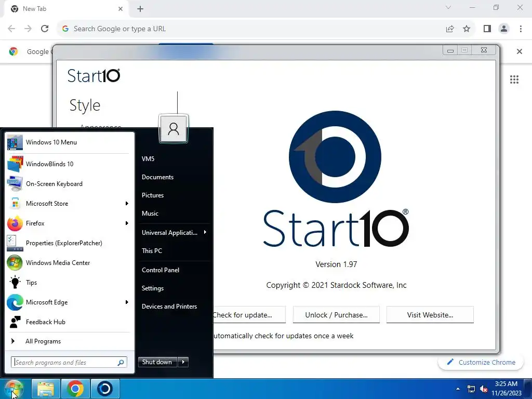The image size is (532, 399).
Task: Click Unlock / Purchase button
Action: click(x=336, y=315)
